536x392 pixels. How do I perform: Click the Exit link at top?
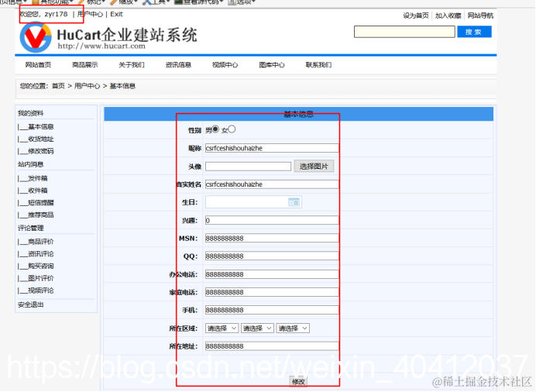point(116,15)
